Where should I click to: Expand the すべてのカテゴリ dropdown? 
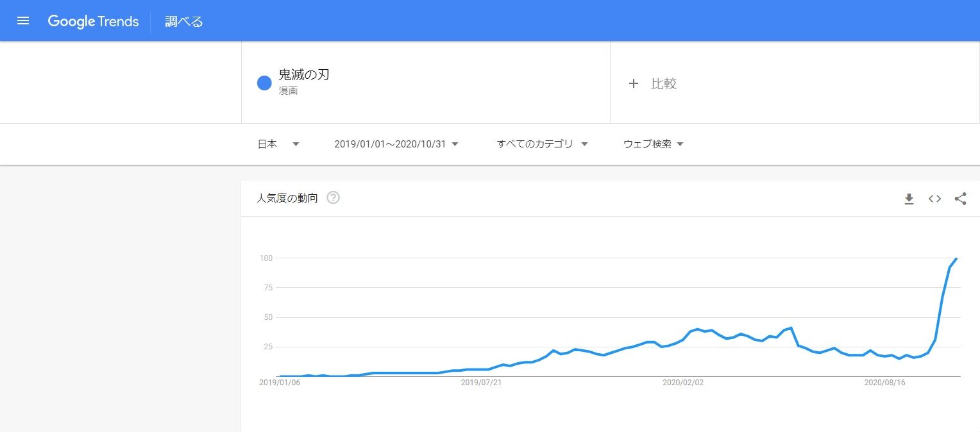[x=542, y=144]
